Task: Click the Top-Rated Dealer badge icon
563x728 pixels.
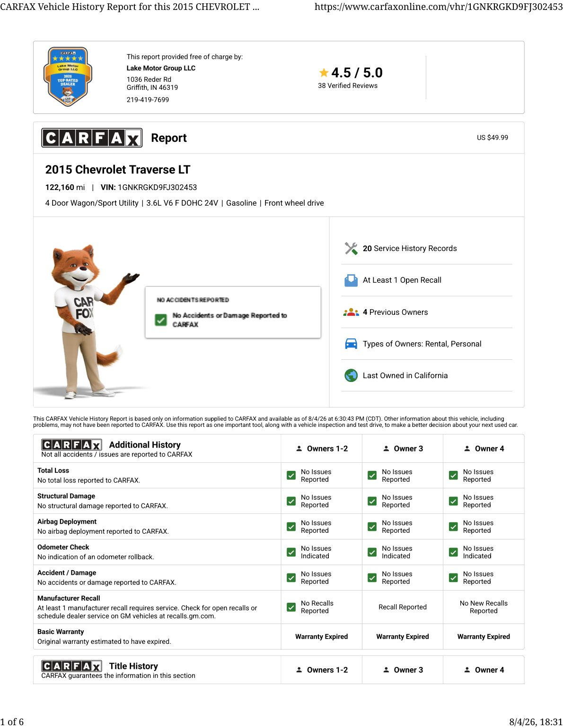Action: coord(68,77)
